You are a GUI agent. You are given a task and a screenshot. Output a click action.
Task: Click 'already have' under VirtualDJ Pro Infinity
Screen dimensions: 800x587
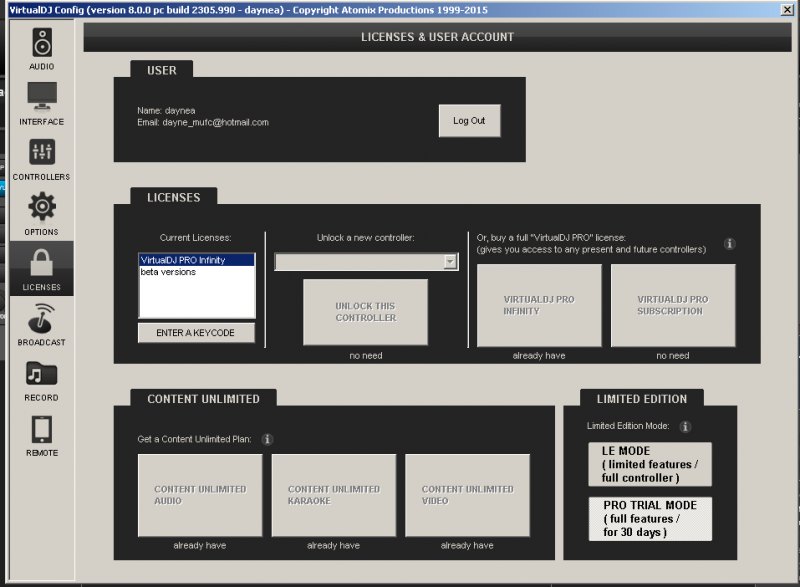(539, 355)
